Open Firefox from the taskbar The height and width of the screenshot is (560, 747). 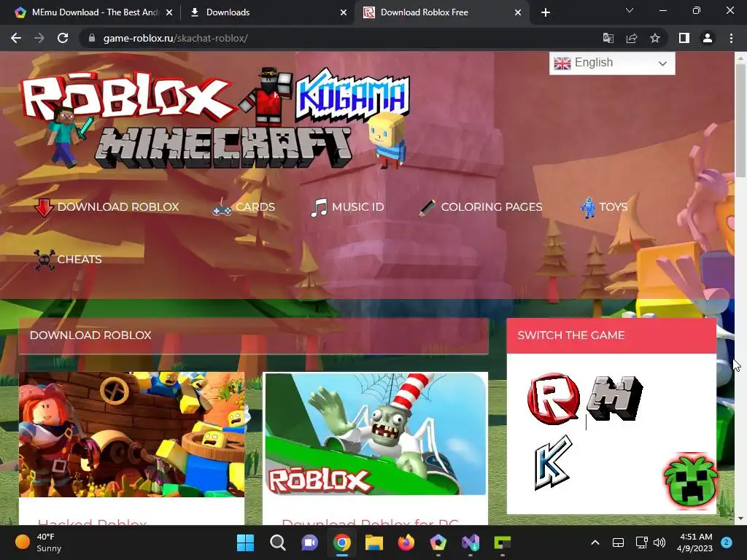coord(406,542)
